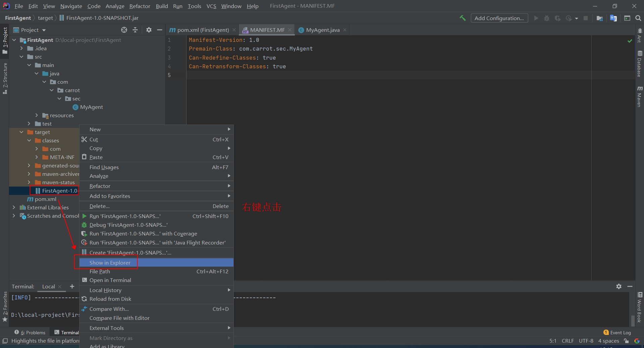Collapse the FirstAgent project root node

[x=14, y=40]
